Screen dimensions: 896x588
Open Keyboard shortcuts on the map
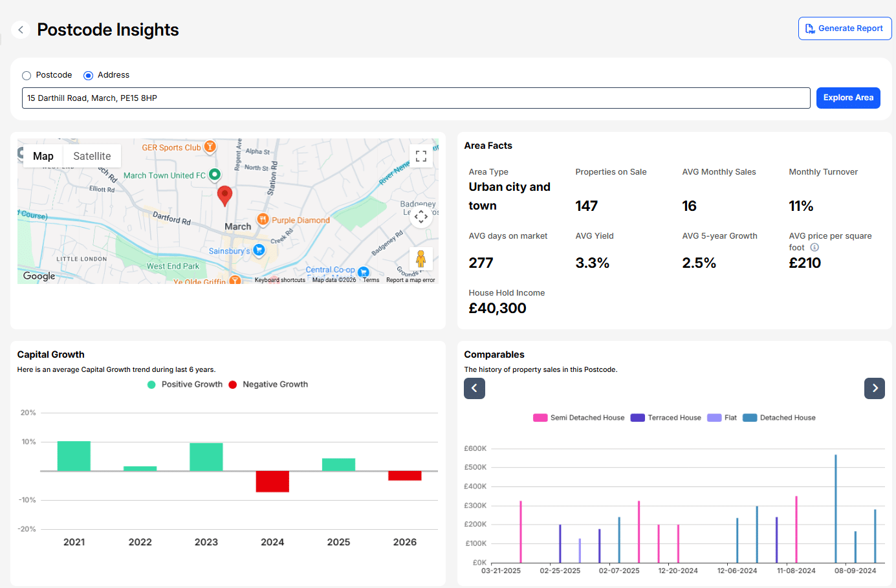tap(279, 280)
